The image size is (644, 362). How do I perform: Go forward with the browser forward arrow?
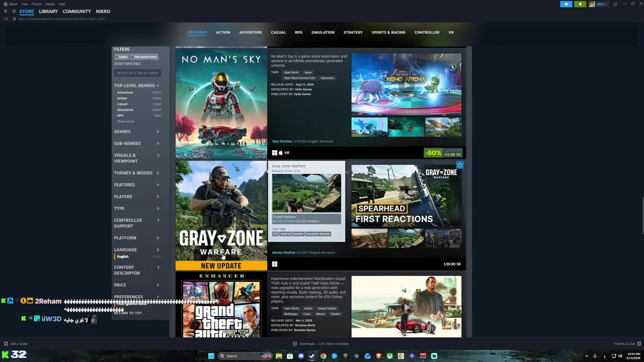14,11
